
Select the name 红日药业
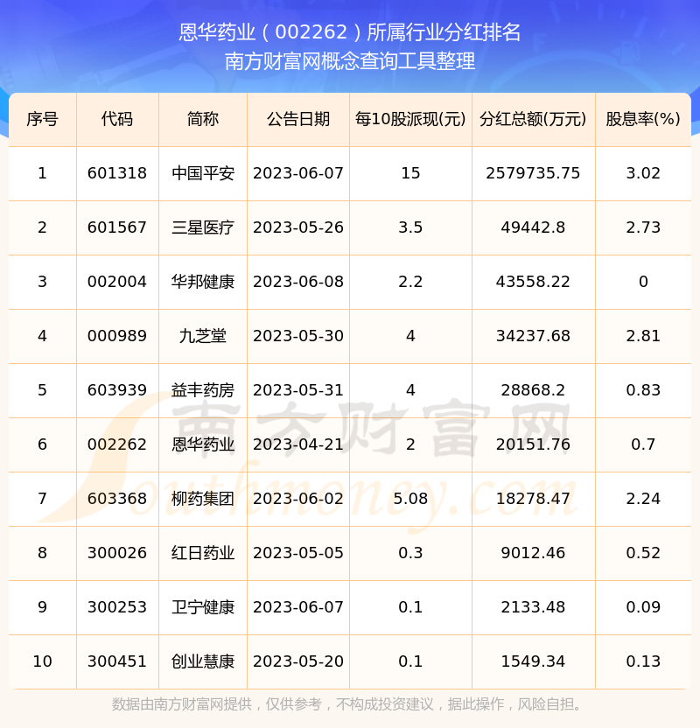coord(203,553)
